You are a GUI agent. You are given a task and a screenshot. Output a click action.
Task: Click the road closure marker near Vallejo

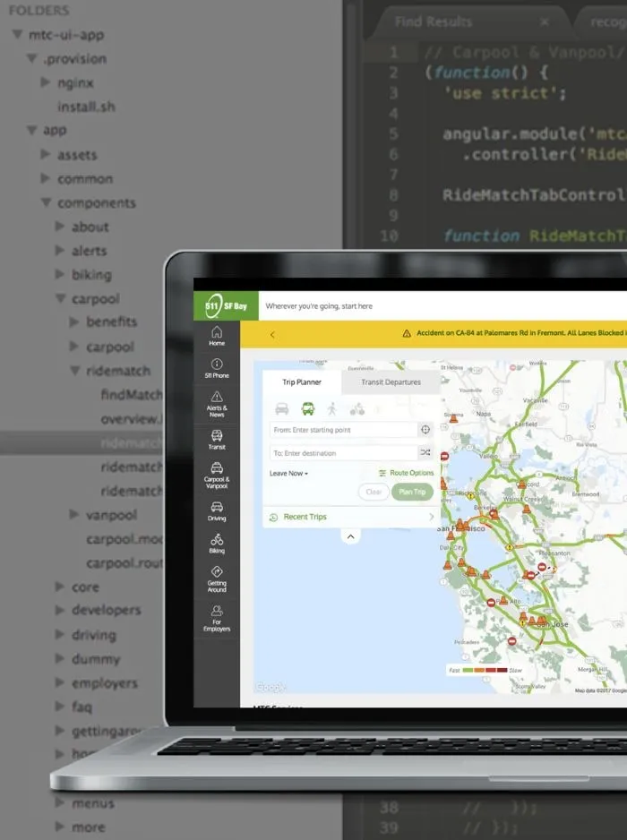point(444,456)
